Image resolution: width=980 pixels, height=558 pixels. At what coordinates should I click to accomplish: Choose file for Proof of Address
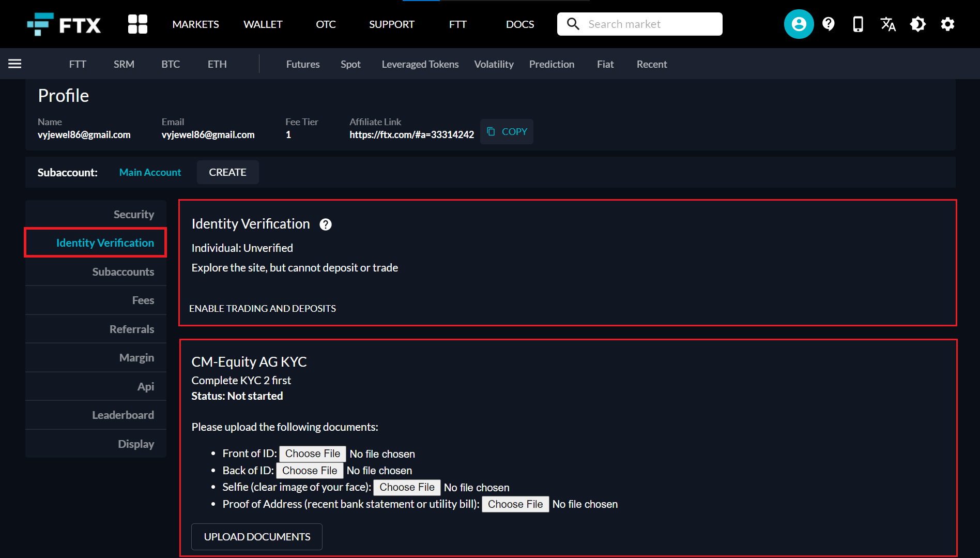pyautogui.click(x=515, y=504)
